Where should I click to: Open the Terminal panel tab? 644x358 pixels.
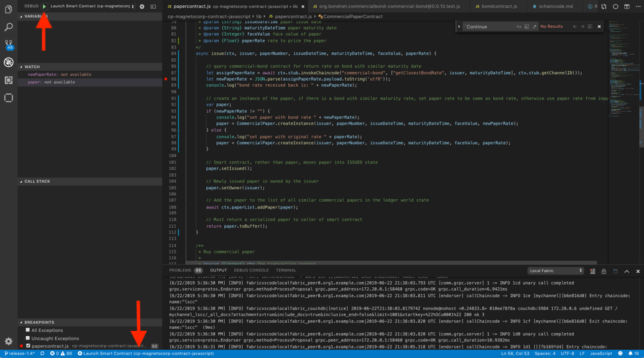click(286, 271)
